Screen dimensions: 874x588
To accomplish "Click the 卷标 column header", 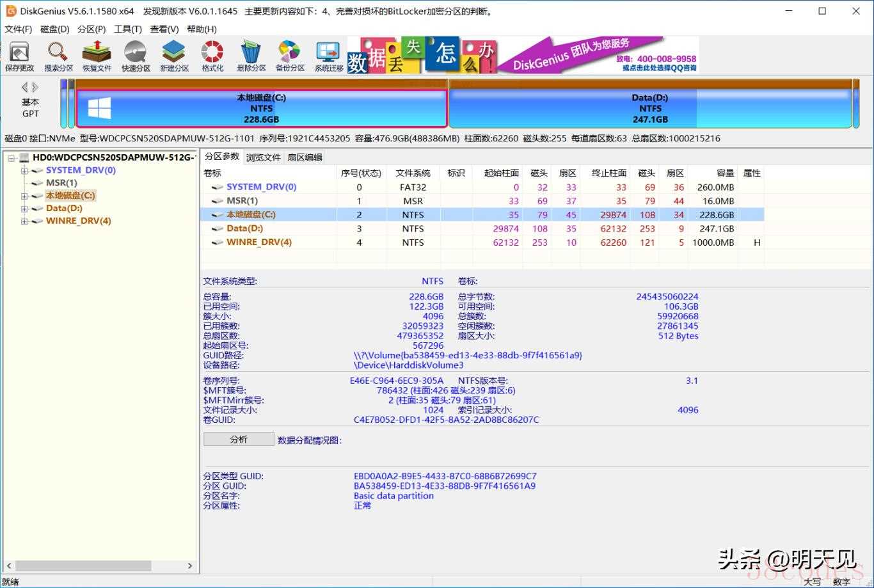I will coord(212,173).
